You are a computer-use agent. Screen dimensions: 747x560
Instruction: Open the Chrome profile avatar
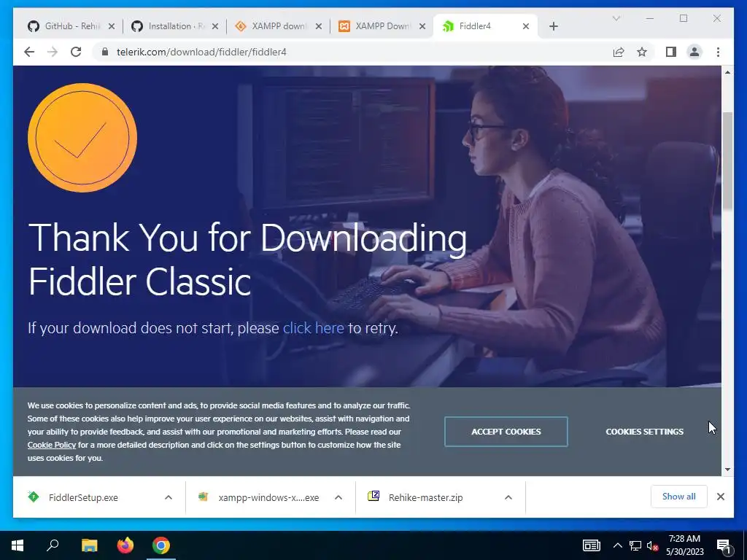[694, 52]
